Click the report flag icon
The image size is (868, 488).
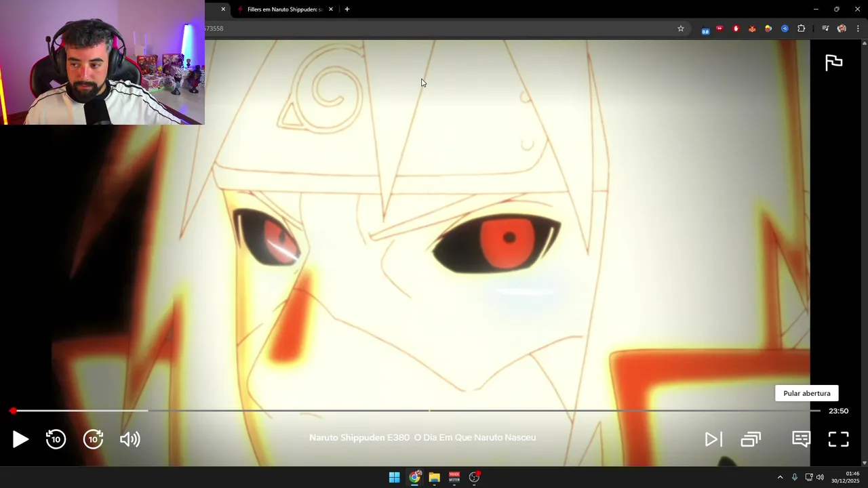pos(833,62)
